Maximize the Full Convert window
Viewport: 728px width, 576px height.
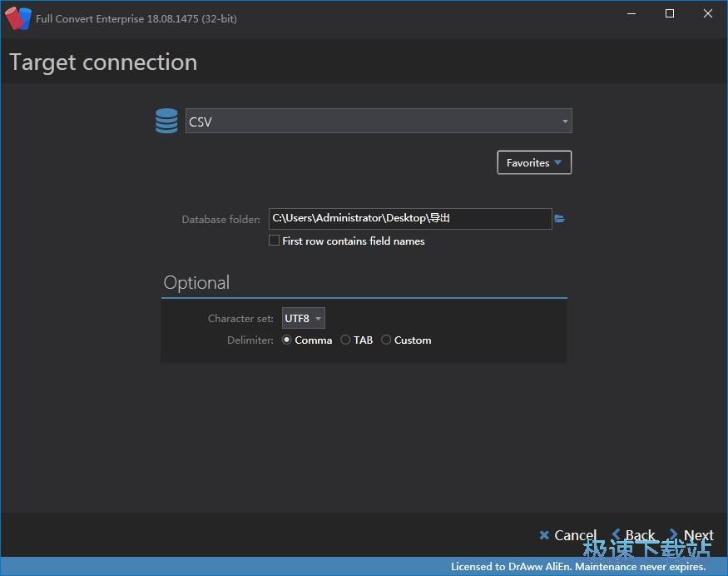(670, 14)
